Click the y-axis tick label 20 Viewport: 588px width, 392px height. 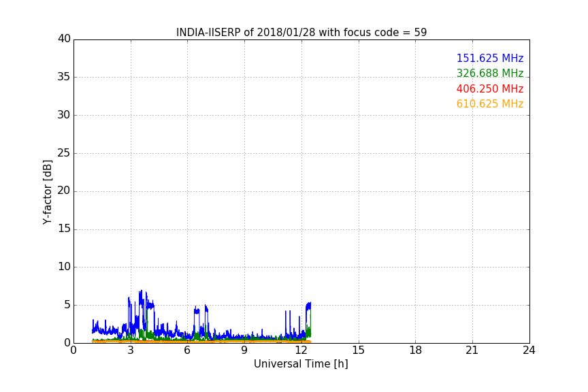[x=64, y=191]
